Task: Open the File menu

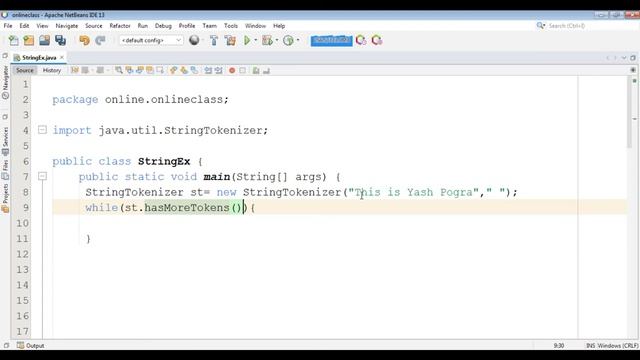Action: [x=8, y=26]
